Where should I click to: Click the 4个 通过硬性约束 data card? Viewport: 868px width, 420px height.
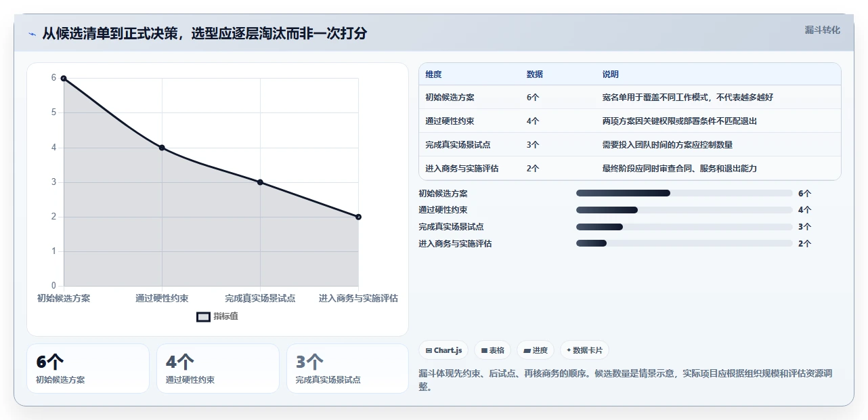coord(218,369)
